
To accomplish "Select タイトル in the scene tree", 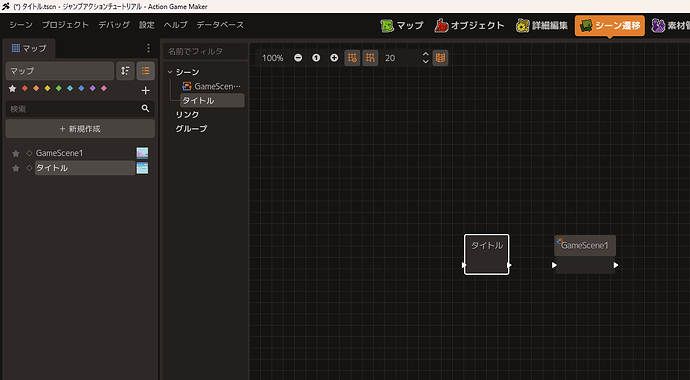I will coord(212,101).
